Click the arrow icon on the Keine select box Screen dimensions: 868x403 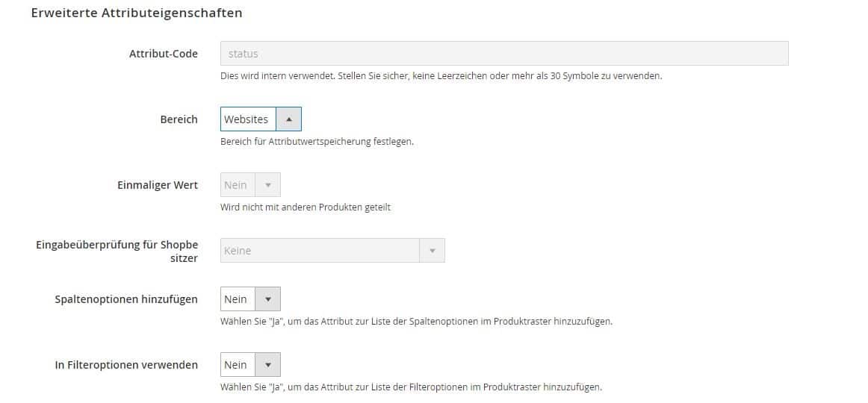pos(433,251)
